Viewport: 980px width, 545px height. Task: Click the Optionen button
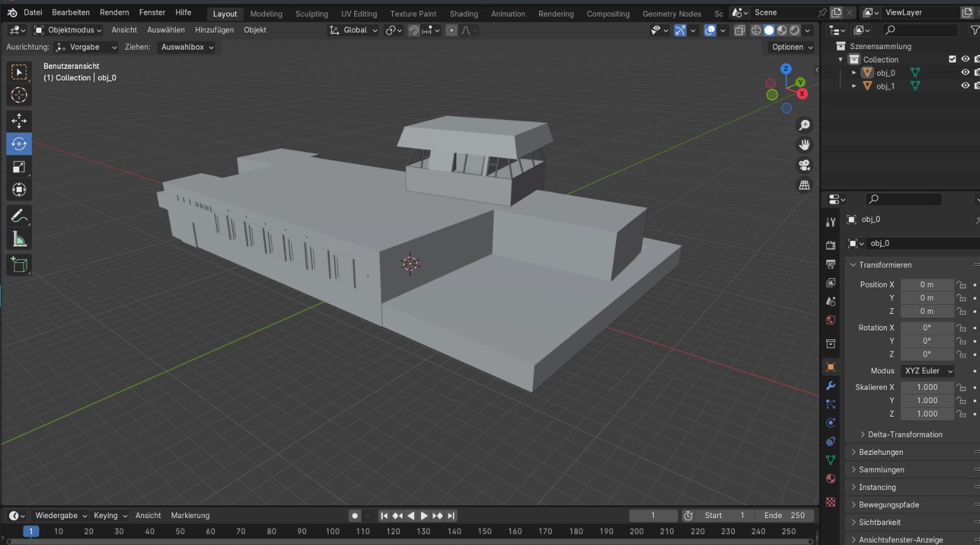[792, 47]
